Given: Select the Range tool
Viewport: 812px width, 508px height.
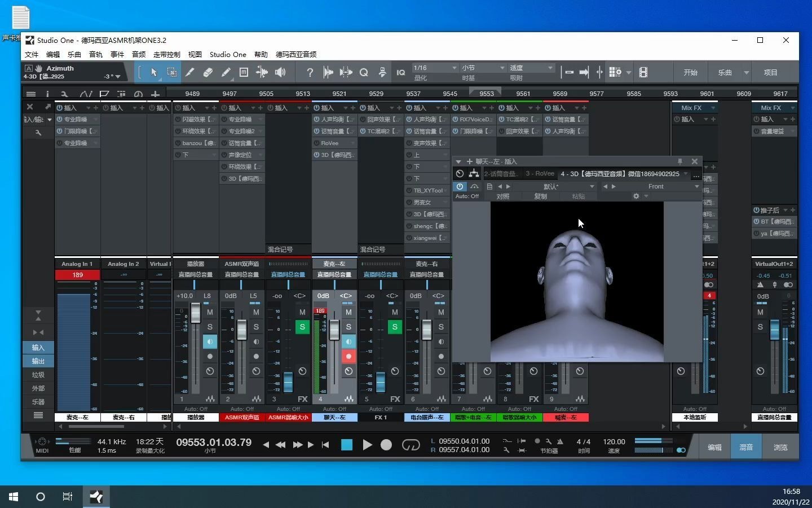Looking at the screenshot, I should coord(172,72).
